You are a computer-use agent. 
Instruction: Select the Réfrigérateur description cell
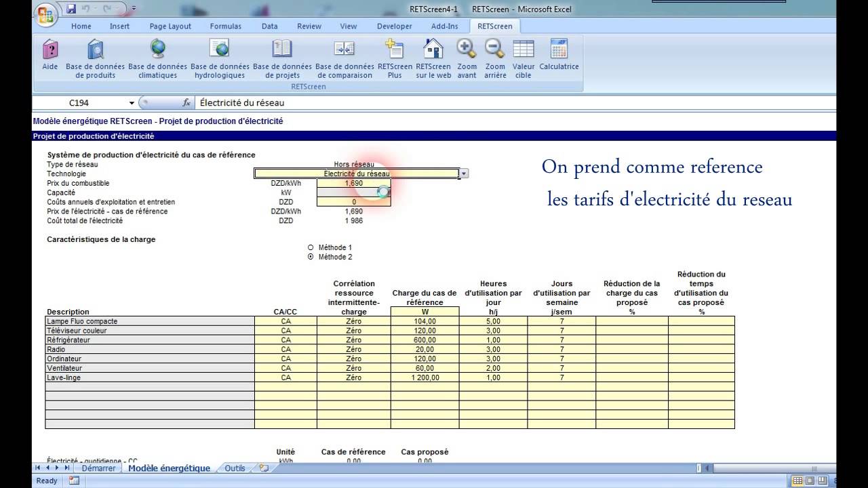(x=150, y=340)
